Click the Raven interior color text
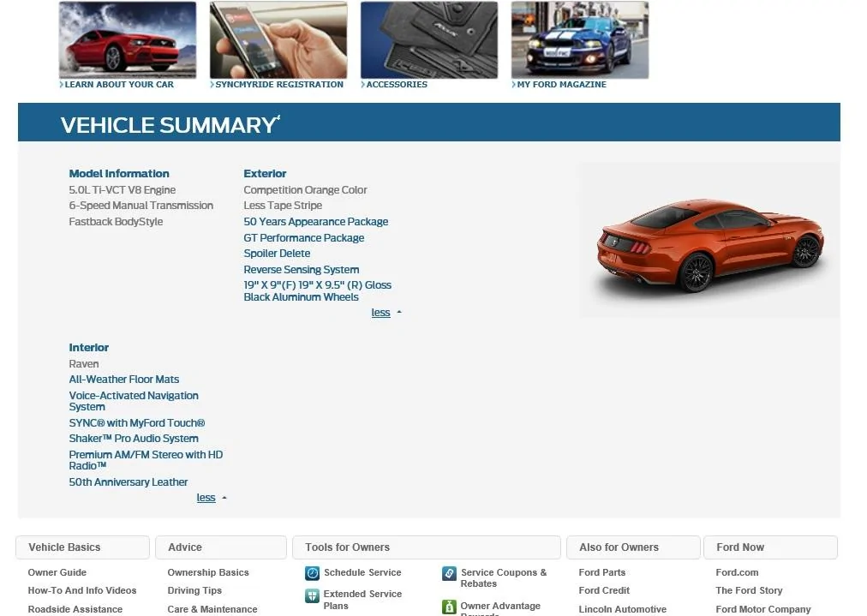Screen dimensions: 867x616 coord(83,364)
